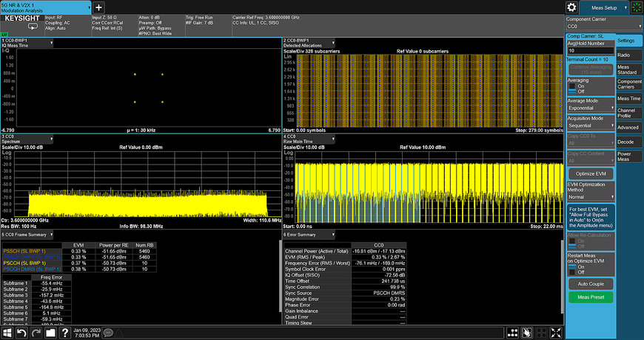Expand the Meas Setup menu dropdown
The image size is (644, 340).
[604, 7]
